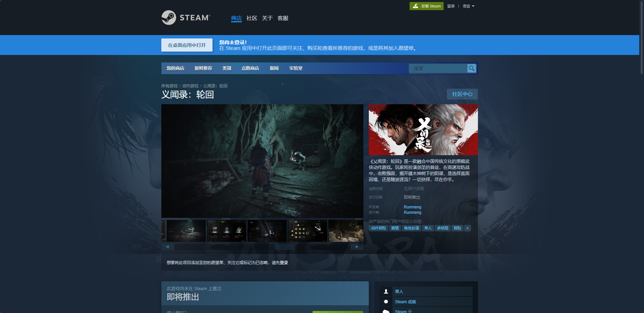Screen dimensions: 644x313
Task: Open the 语言 language dropdown
Action: pyautogui.click(x=468, y=6)
